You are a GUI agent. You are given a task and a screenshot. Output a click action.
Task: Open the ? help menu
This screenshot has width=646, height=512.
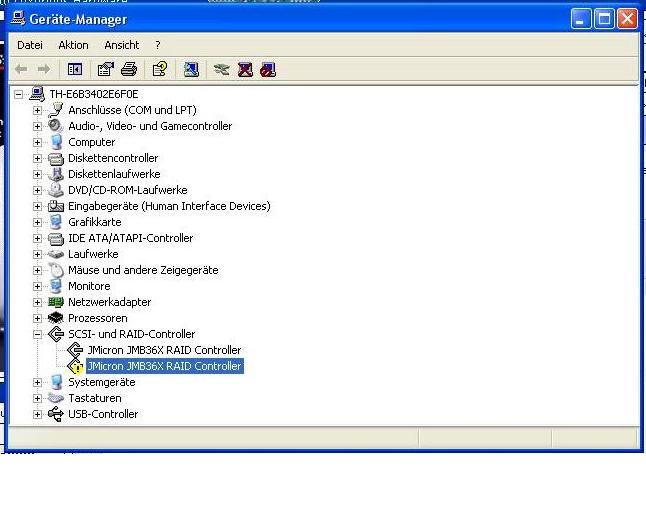(158, 45)
